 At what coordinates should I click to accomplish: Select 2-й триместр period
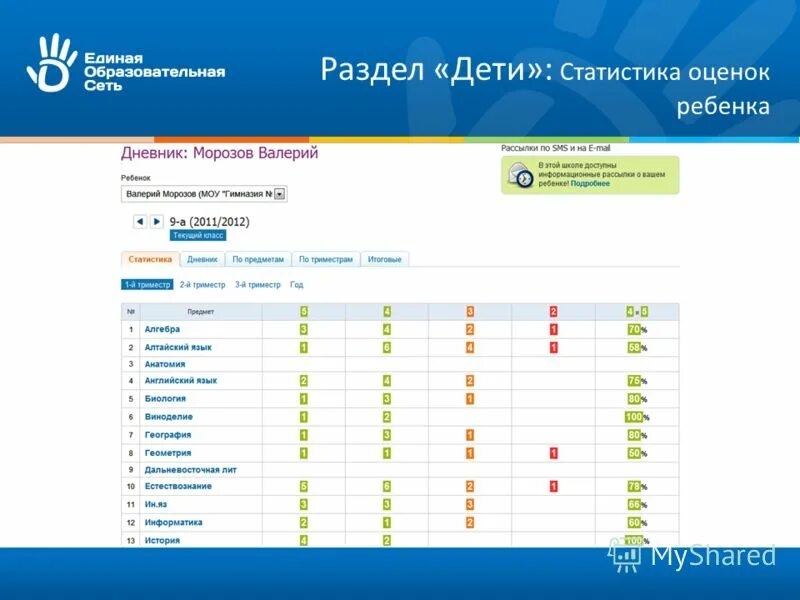pyautogui.click(x=203, y=285)
